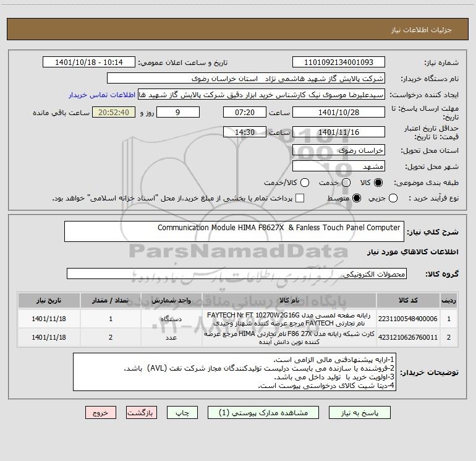
Task: Click the need date in the HIMA row
Action: click(49, 337)
